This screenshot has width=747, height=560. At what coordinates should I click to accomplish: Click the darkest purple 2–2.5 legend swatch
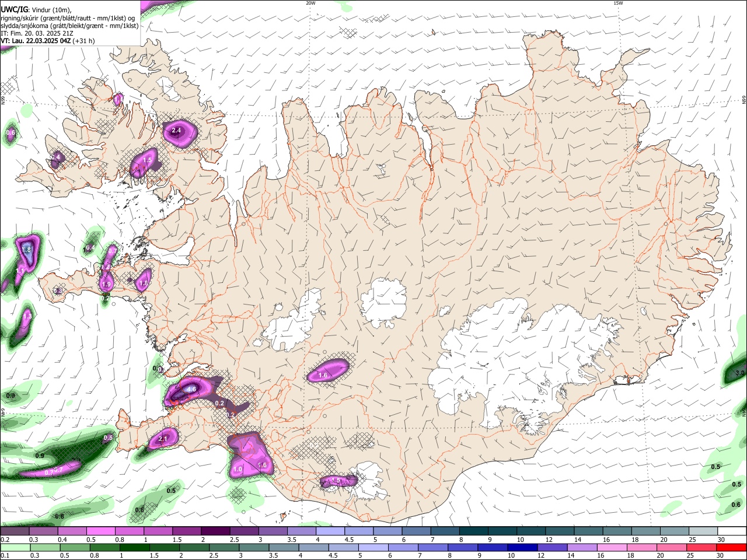coord(215,531)
